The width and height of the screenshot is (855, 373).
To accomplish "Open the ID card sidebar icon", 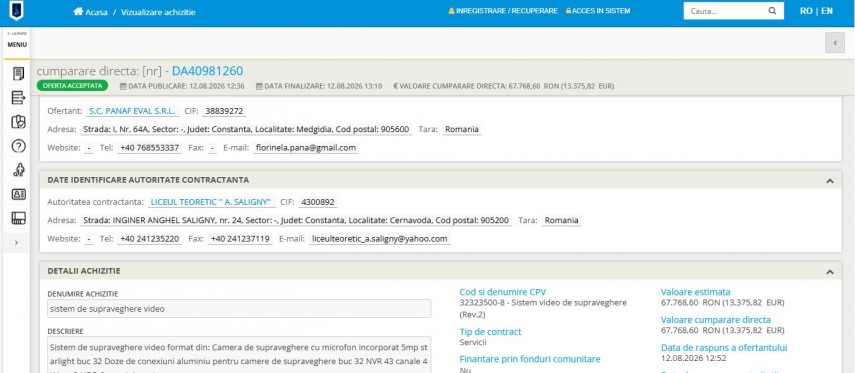I will click(18, 194).
